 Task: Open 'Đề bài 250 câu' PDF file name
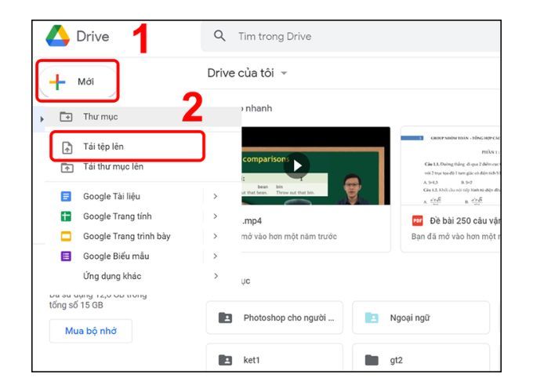point(465,221)
